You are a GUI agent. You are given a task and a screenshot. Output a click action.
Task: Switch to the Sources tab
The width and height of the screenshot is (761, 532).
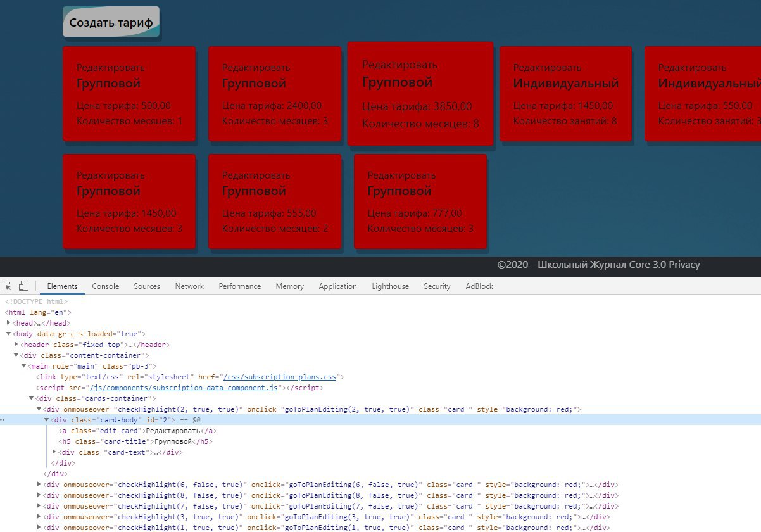[147, 286]
